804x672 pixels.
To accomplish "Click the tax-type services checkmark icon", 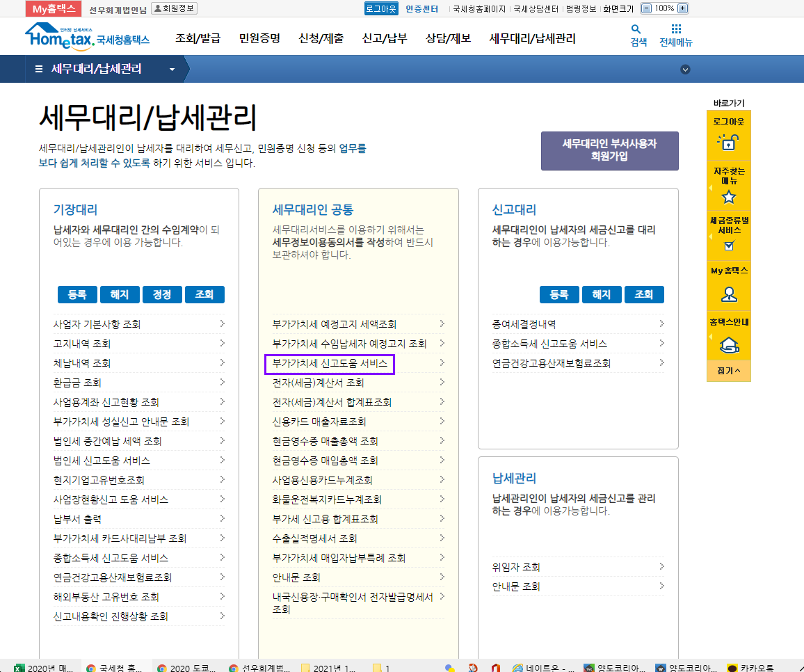I will click(729, 245).
